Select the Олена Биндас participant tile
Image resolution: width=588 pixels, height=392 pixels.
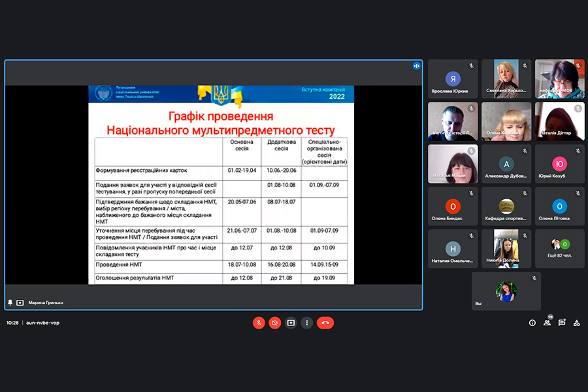coord(453,206)
